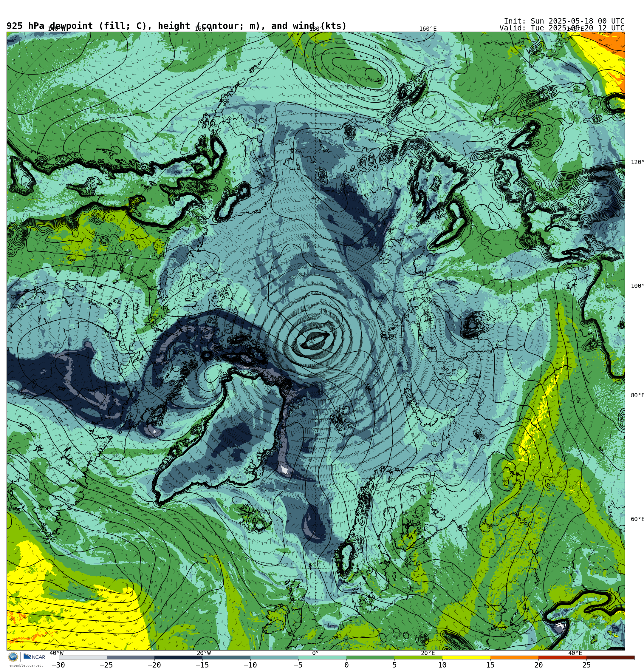Select the light grey -30 to -25 swatch
The height and width of the screenshot is (669, 644).
(x=83, y=657)
